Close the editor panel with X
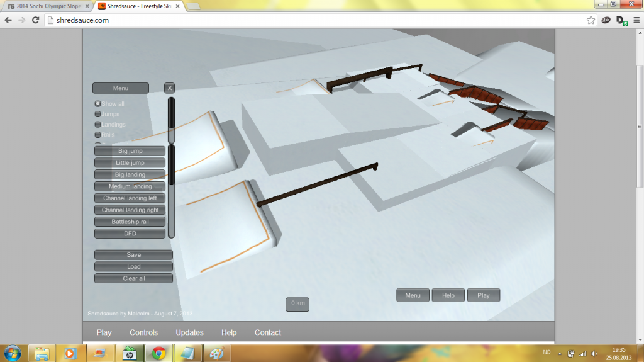 coord(169,88)
